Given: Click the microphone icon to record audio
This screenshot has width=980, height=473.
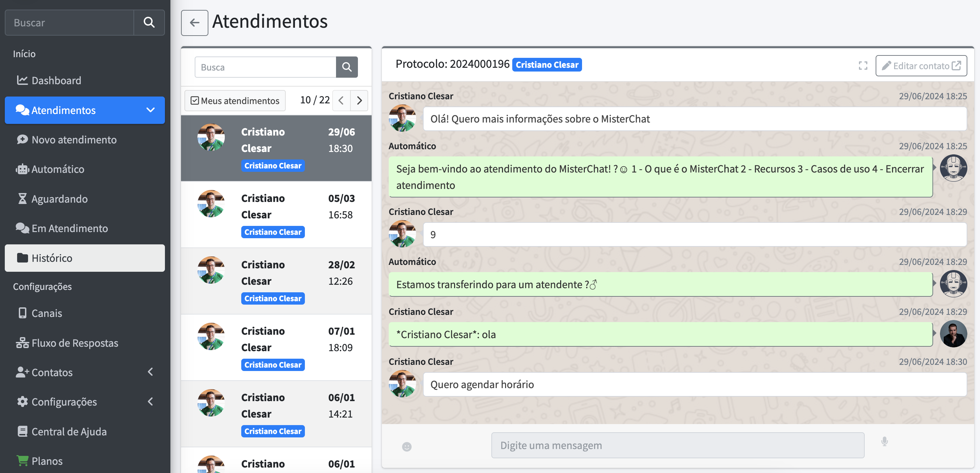Looking at the screenshot, I should click(x=885, y=442).
